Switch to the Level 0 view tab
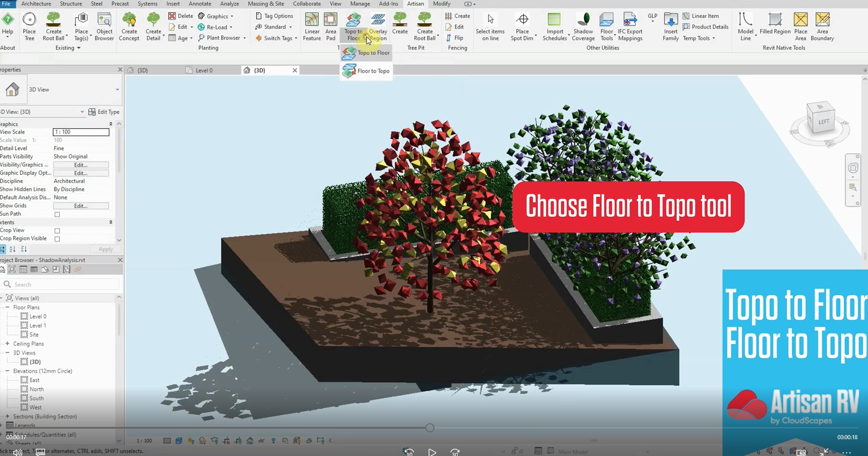868x456 pixels. pyautogui.click(x=203, y=70)
